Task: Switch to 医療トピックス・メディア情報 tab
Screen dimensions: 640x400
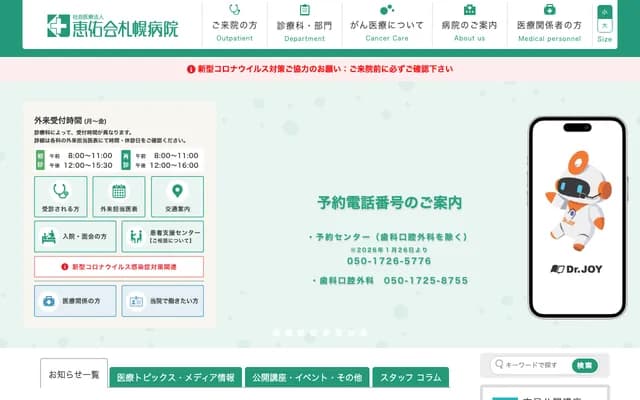Action: click(x=176, y=377)
